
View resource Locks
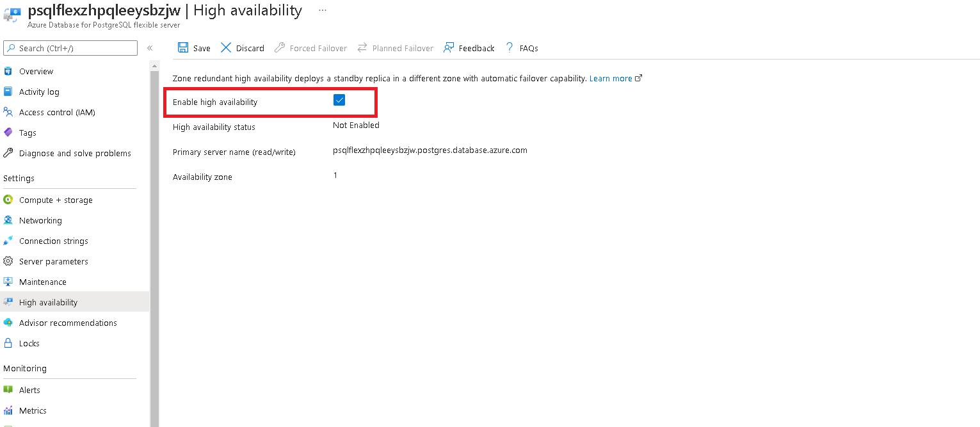29,343
